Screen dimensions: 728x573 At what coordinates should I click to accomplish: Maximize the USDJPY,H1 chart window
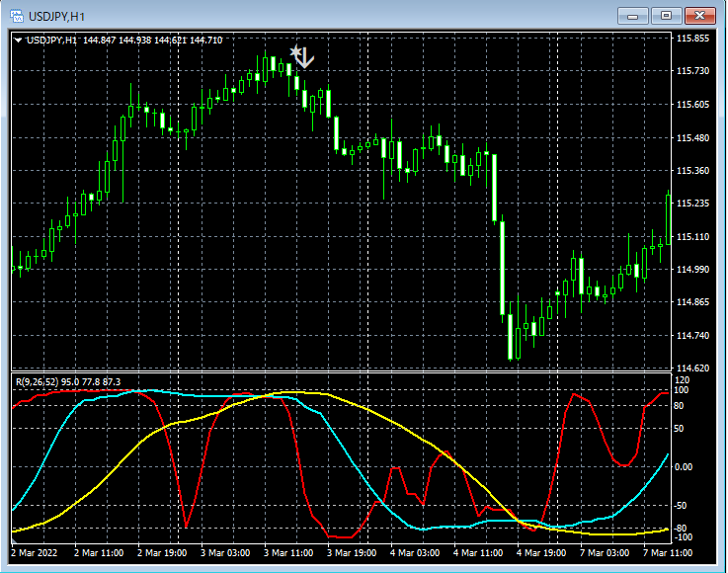point(666,16)
